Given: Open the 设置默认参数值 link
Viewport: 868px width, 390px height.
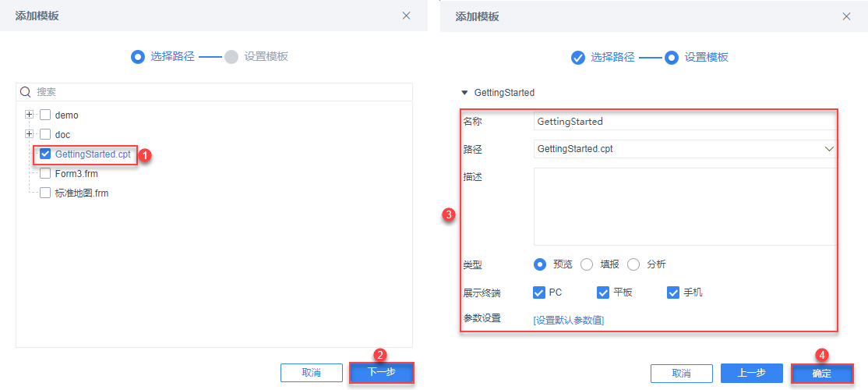Looking at the screenshot, I should tap(569, 320).
